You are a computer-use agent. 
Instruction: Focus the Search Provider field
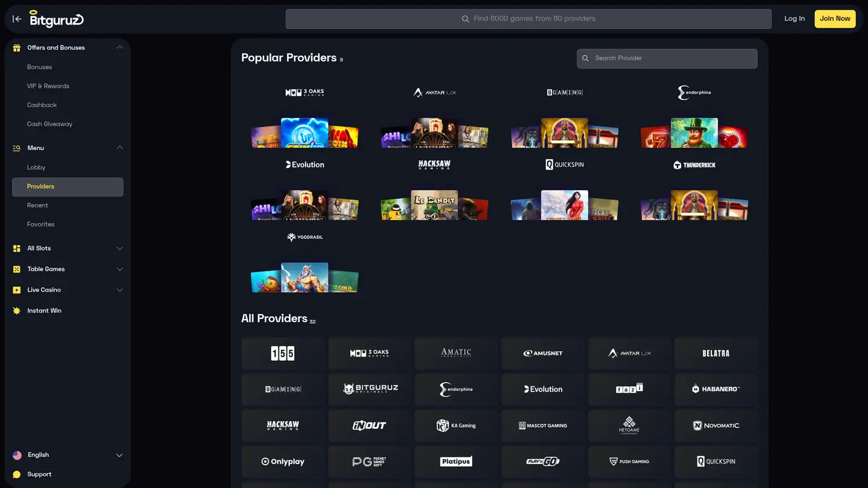pyautogui.click(x=667, y=58)
